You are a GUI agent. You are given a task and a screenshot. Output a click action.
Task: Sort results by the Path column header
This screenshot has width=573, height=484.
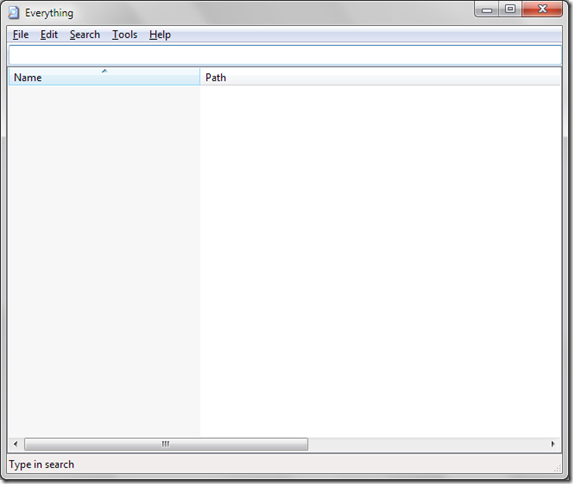tap(380, 77)
